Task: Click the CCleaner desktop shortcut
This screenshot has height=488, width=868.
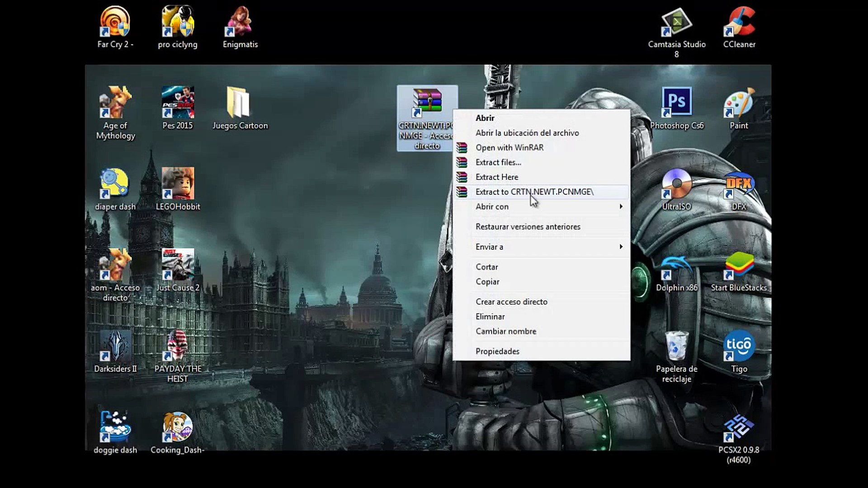Action: click(x=739, y=22)
